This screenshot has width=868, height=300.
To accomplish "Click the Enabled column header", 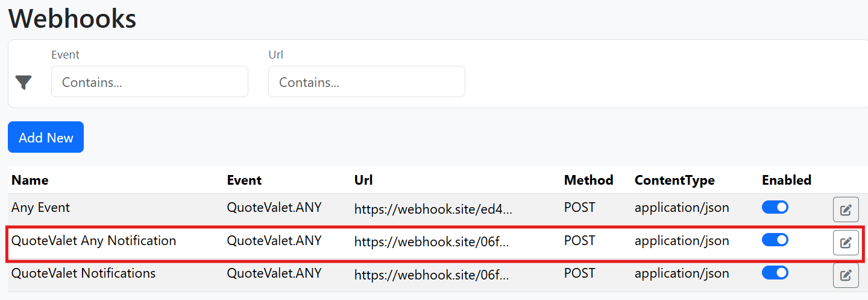I will click(x=787, y=180).
